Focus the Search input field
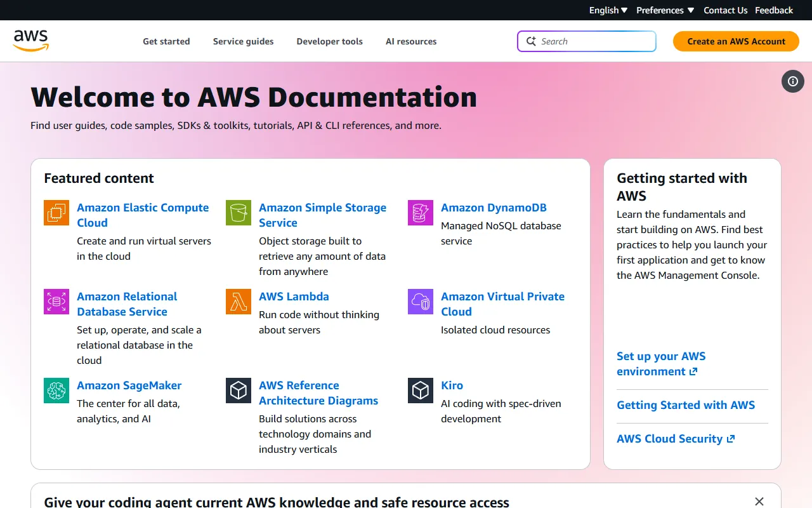 pos(587,41)
